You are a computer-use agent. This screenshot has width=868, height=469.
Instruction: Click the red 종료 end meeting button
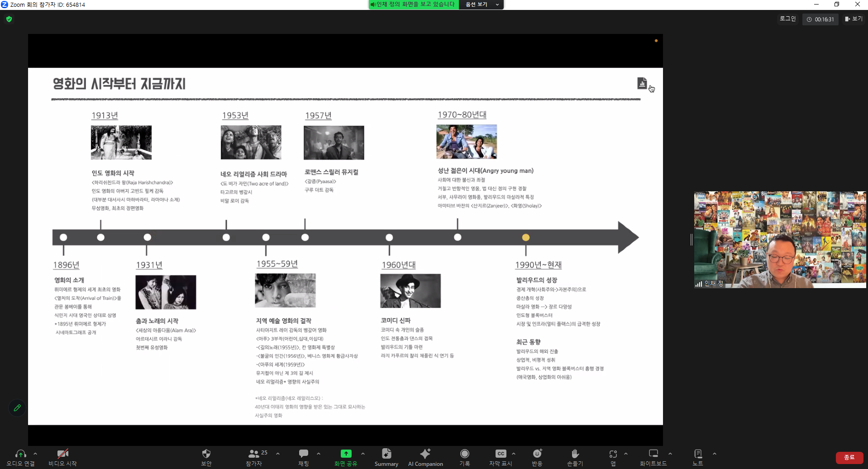click(x=849, y=457)
